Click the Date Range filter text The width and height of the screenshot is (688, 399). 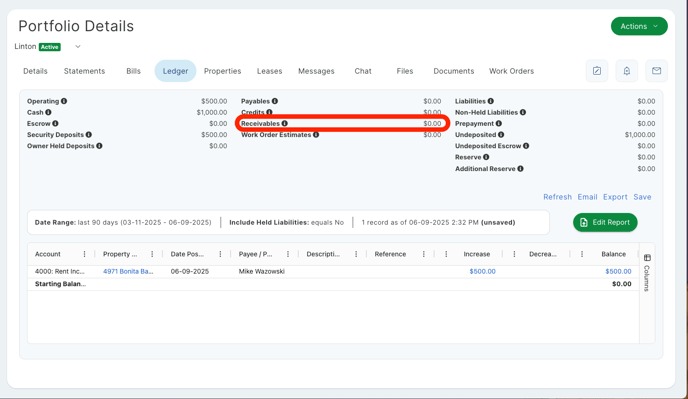123,223
